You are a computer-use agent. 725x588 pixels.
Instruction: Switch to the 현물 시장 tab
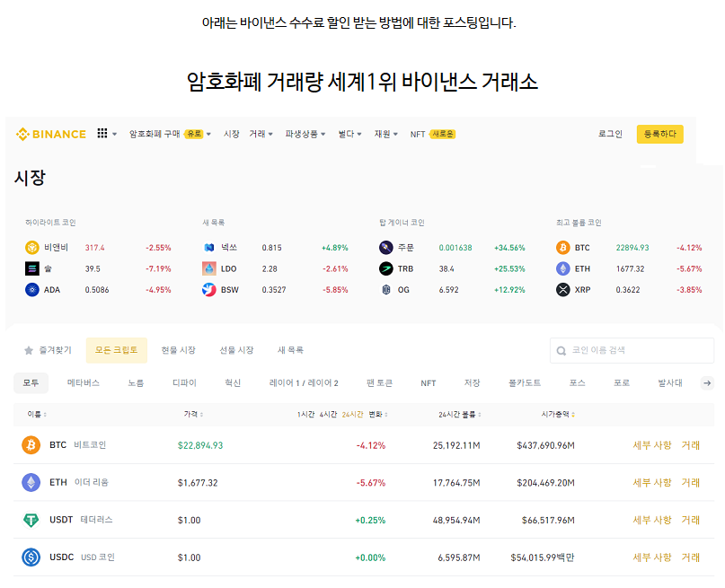178,350
